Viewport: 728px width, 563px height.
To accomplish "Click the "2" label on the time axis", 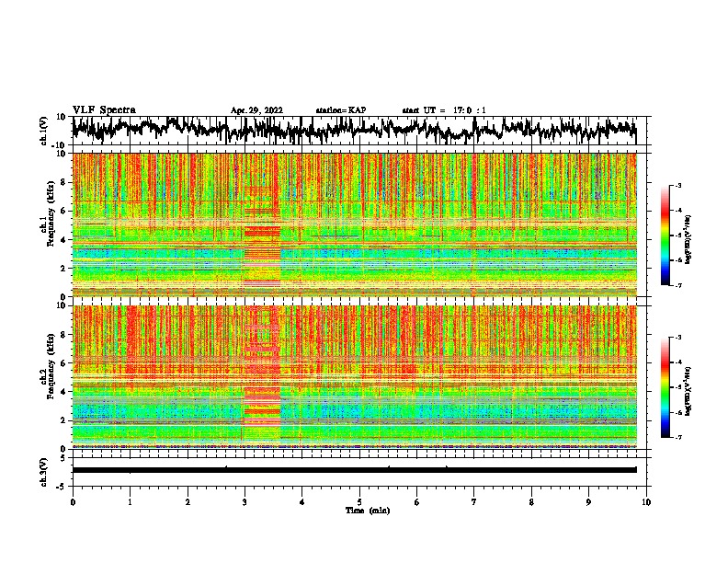I will [188, 502].
